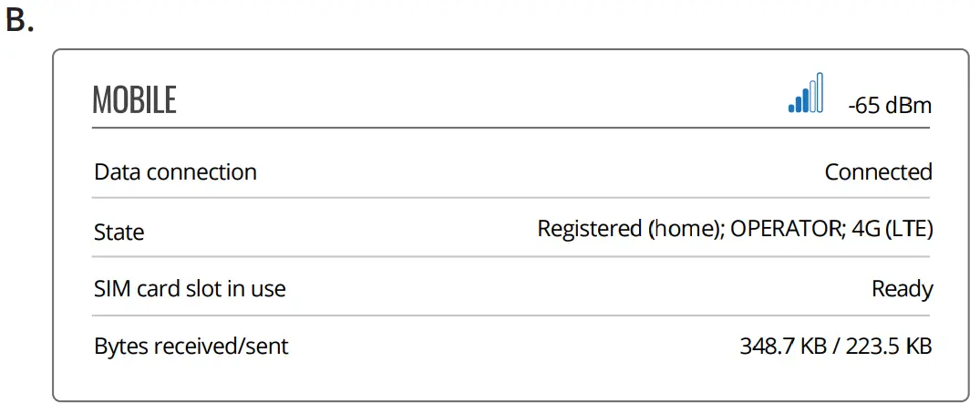Select the MOBILE widget heading
Screen dimensions: 980x414
coord(134,101)
